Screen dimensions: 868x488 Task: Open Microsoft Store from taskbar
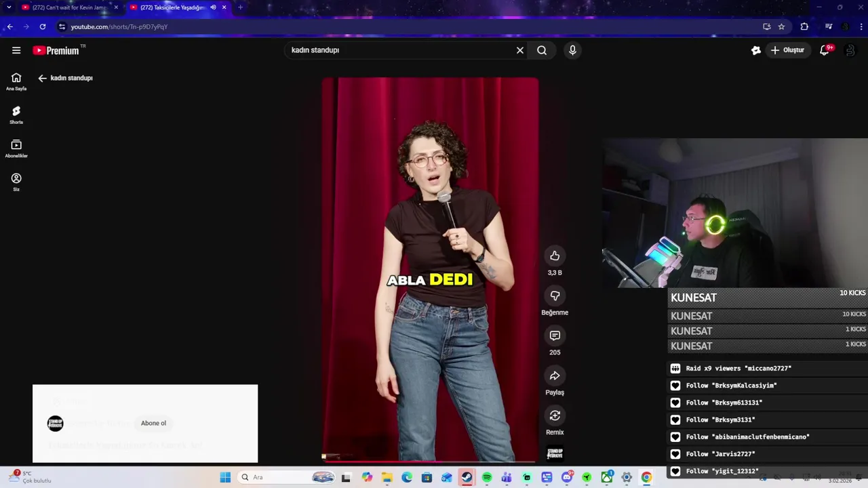click(x=427, y=477)
